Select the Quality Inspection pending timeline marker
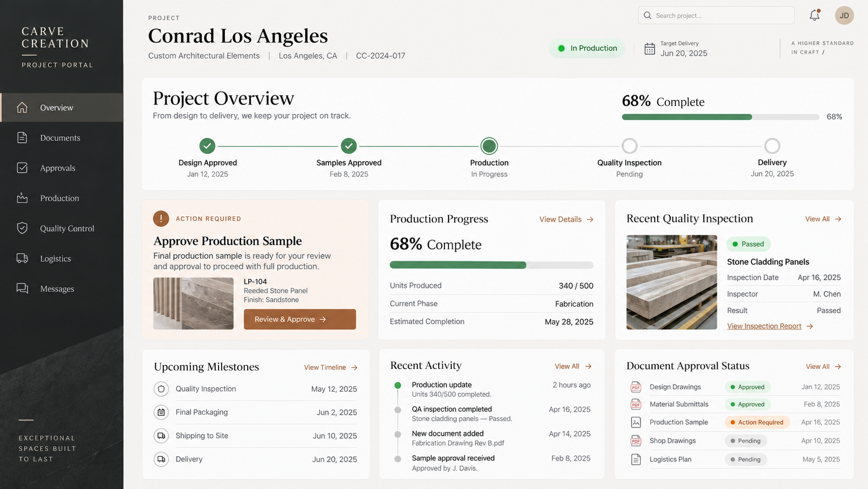This screenshot has height=489, width=868. pos(629,146)
